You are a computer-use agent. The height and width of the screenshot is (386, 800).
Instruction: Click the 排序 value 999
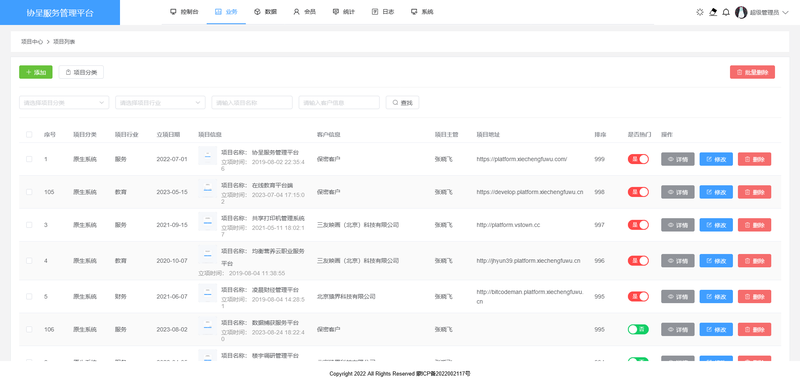599,159
